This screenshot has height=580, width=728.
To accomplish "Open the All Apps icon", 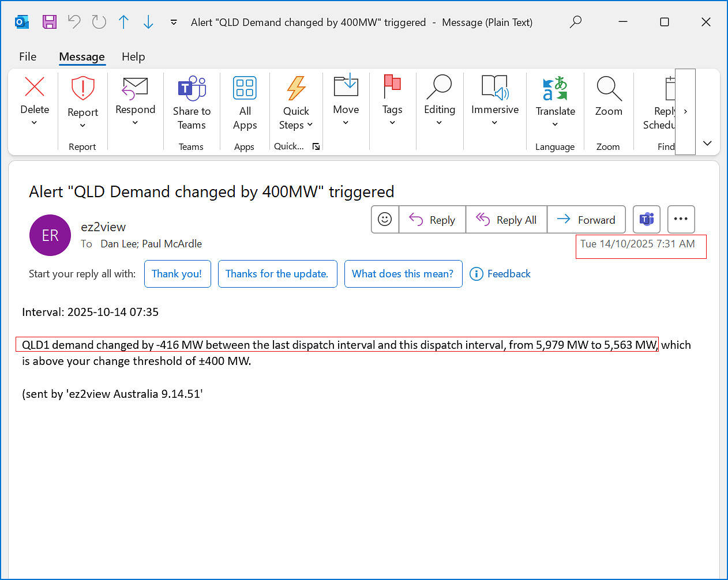I will (245, 89).
